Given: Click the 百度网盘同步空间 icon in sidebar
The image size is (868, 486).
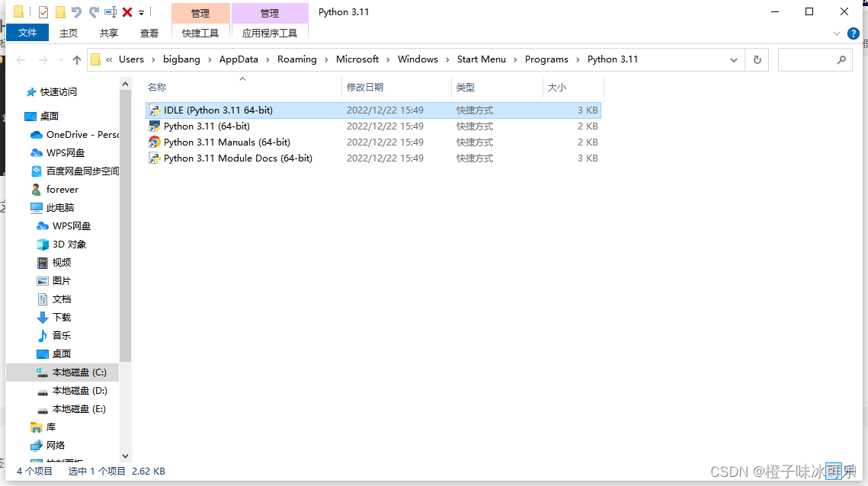Looking at the screenshot, I should (37, 171).
